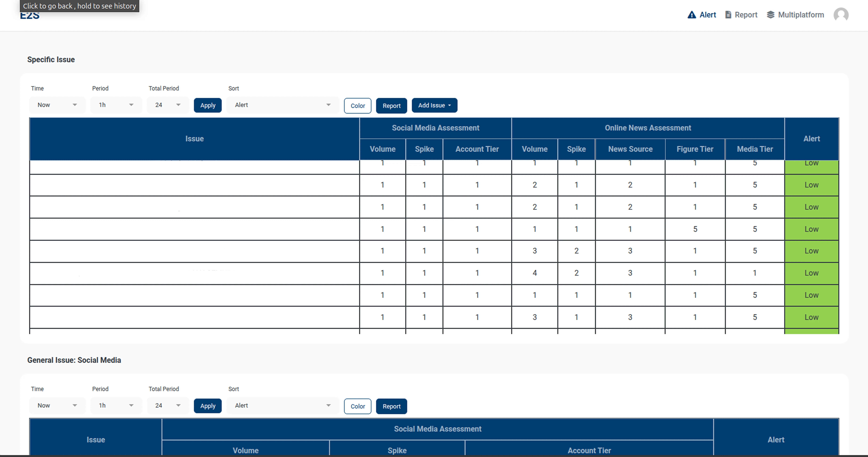Click Color button in General Issue section

click(358, 406)
